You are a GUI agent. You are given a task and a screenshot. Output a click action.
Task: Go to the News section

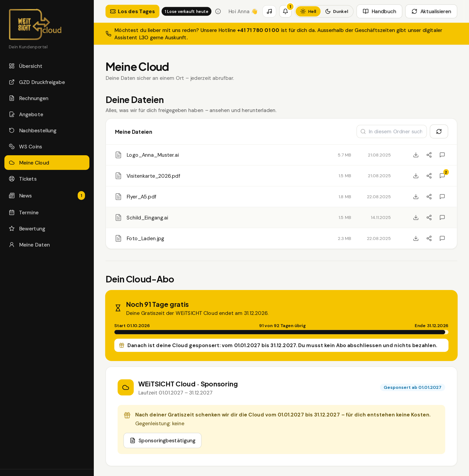point(47,196)
